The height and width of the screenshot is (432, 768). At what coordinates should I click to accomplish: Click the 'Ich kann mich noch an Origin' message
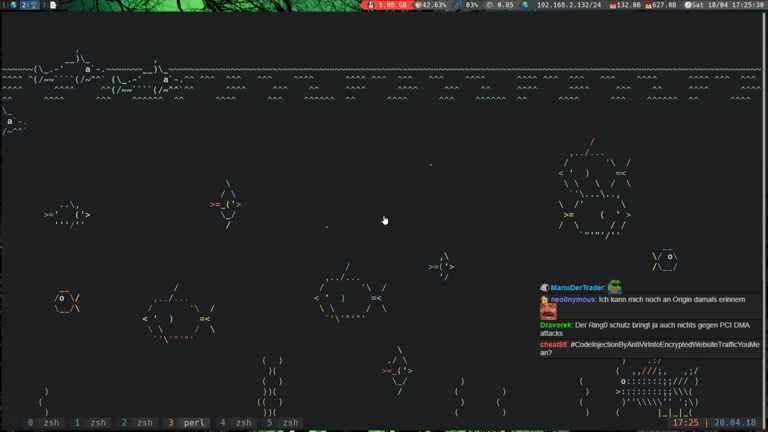pyautogui.click(x=672, y=300)
